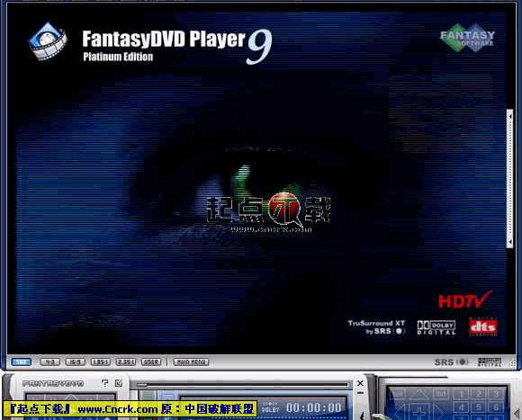Click the TruSurround XT by SRS logo
Screen dimensions: 522x420
[x=376, y=326]
